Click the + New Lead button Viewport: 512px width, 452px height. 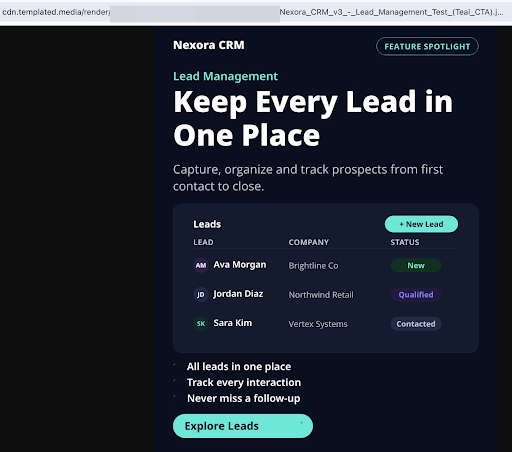click(x=421, y=224)
